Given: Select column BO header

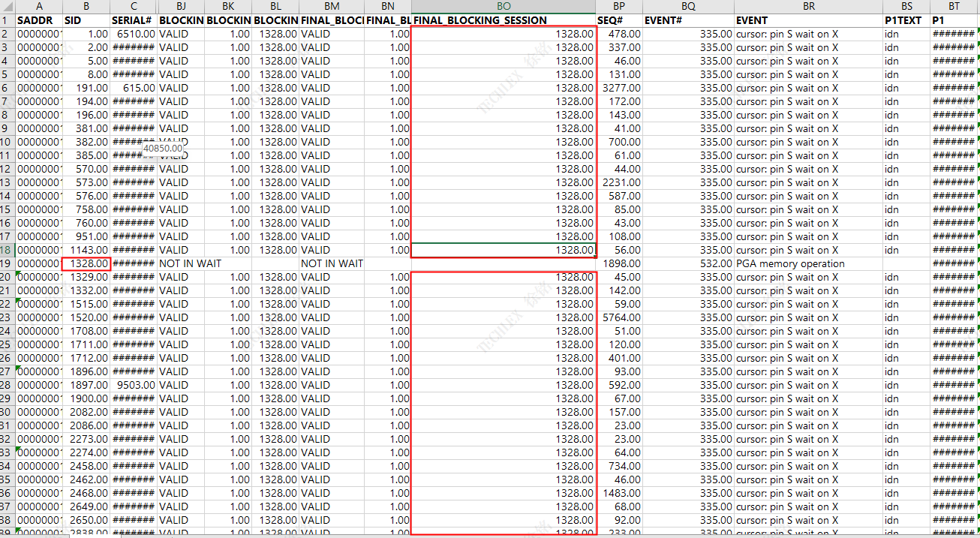Looking at the screenshot, I should (x=504, y=6).
